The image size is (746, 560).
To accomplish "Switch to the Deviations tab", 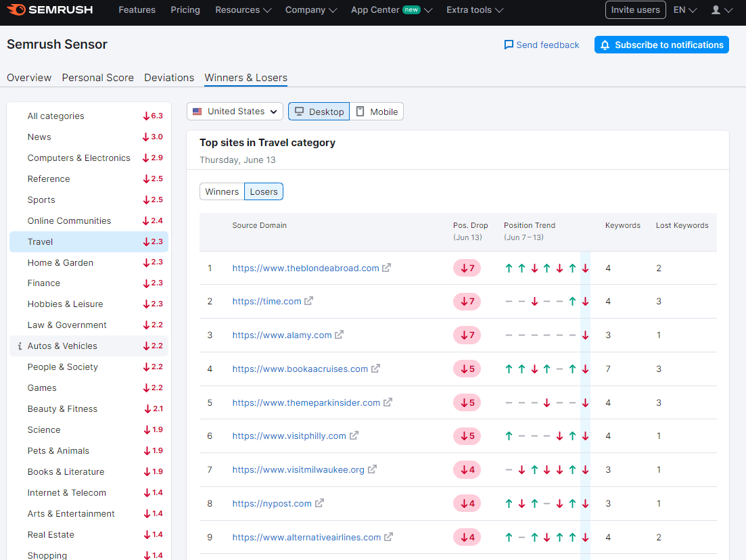I will (169, 78).
